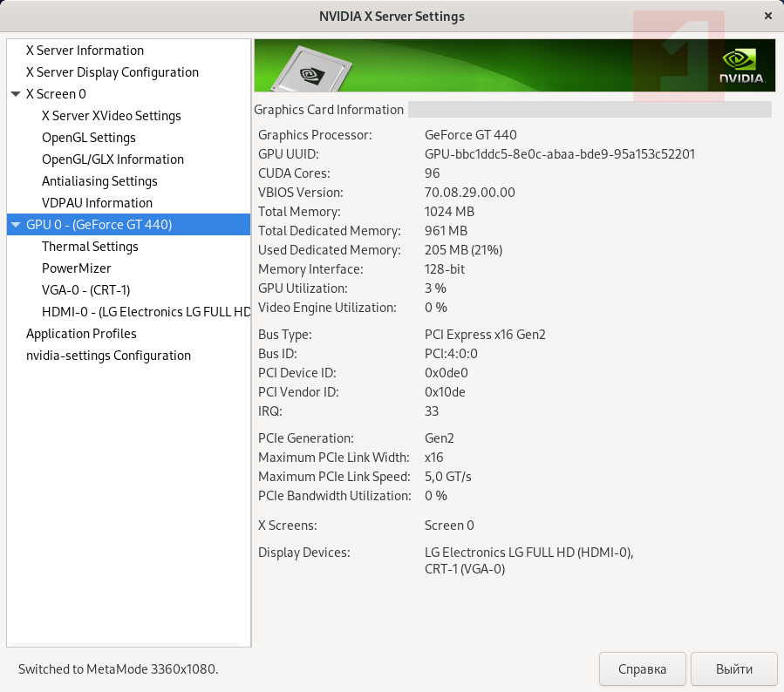Viewport: 784px width, 692px height.
Task: Open Antialiasing Settings
Action: 99,181
